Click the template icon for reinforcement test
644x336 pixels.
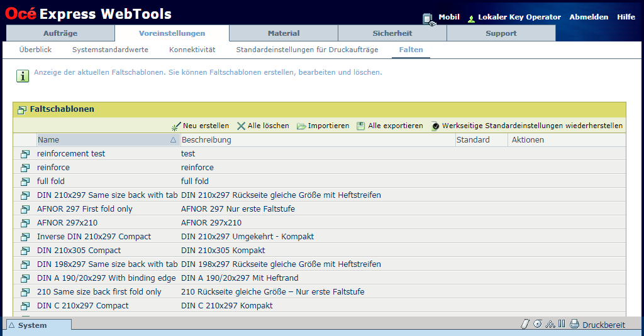(x=25, y=154)
